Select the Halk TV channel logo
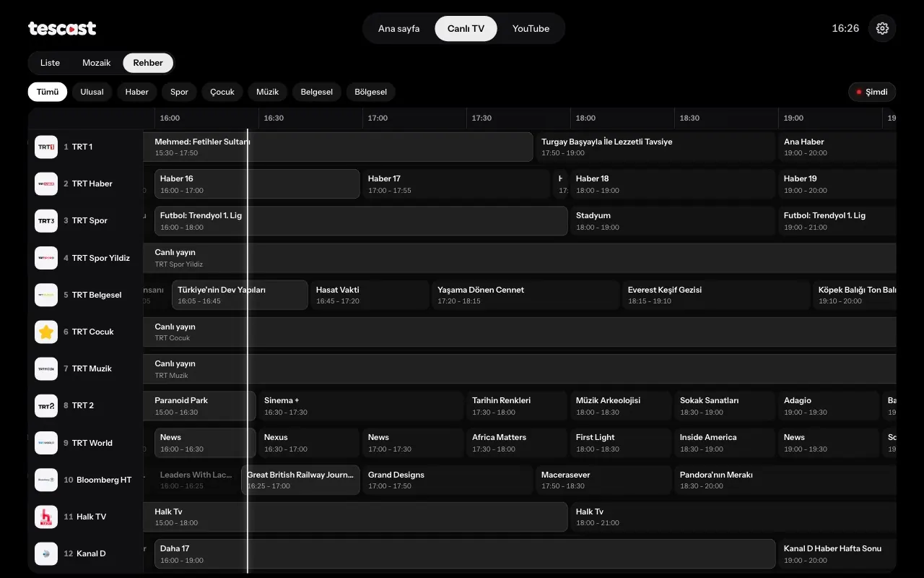This screenshot has height=578, width=924. click(x=46, y=517)
